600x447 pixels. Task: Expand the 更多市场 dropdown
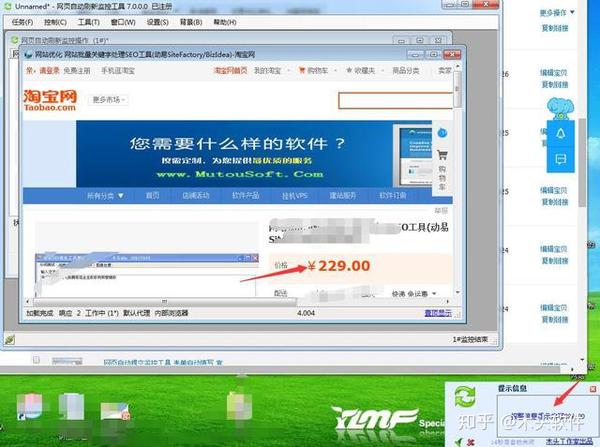pos(109,100)
